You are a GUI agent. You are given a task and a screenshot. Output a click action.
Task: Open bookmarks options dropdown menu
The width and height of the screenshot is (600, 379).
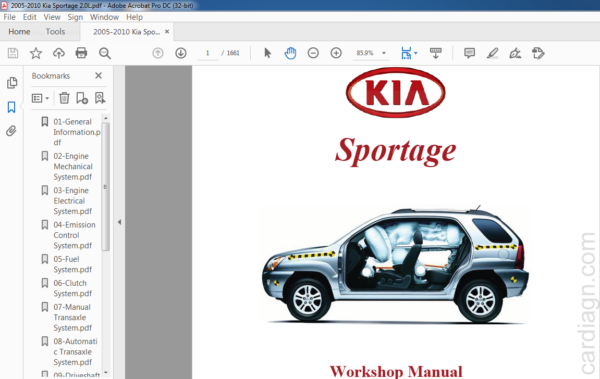click(x=40, y=98)
